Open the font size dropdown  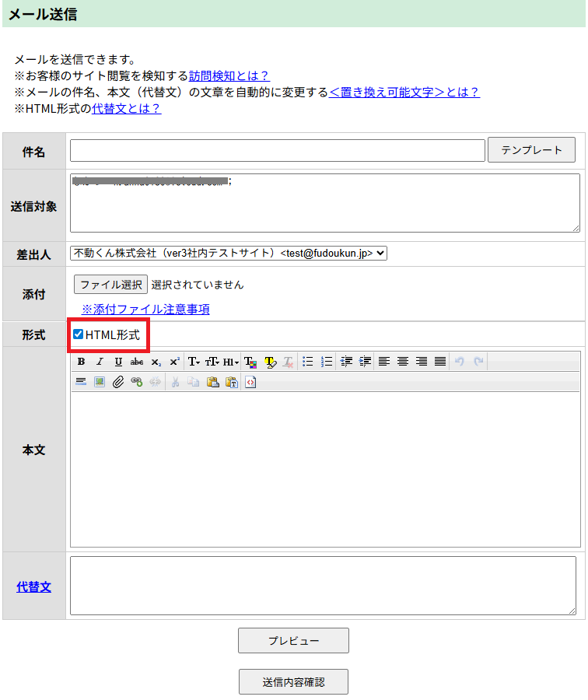click(x=212, y=362)
